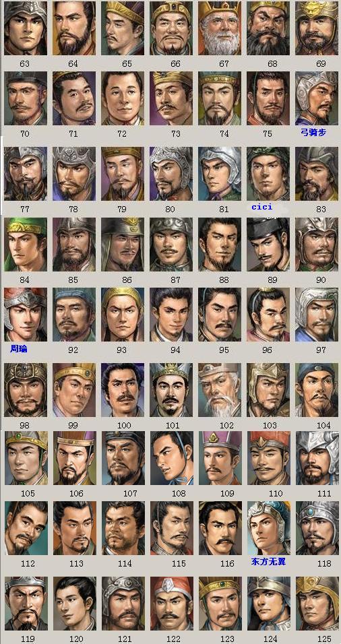Click the blue 周瑜 name label
341x644 pixels.
(19, 350)
